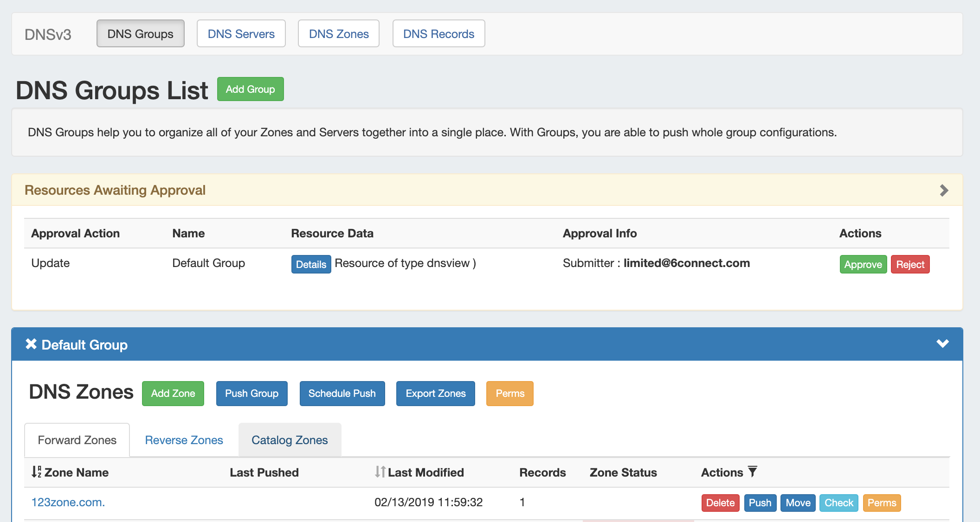This screenshot has width=980, height=522.
Task: Approve the Default Group update
Action: (863, 264)
